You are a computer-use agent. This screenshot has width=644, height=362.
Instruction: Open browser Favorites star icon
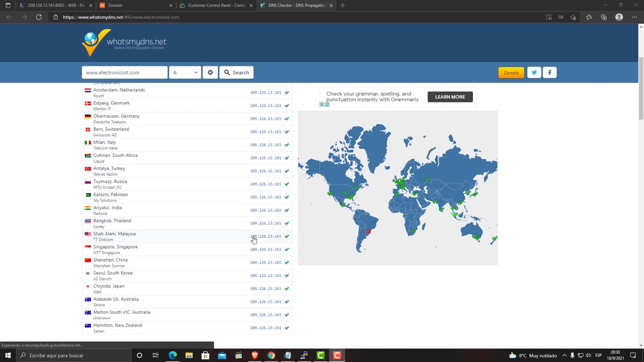click(x=589, y=17)
